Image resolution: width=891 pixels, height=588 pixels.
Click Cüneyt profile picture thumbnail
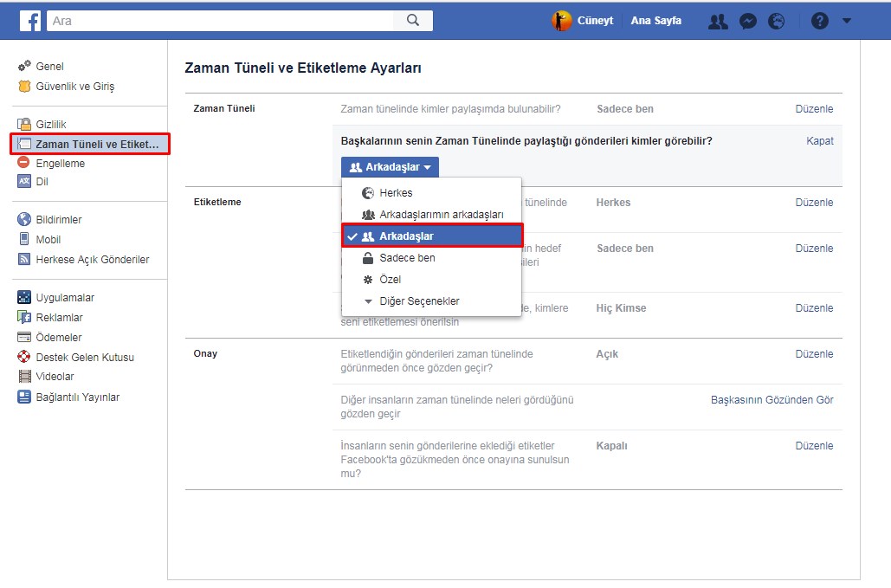click(562, 21)
